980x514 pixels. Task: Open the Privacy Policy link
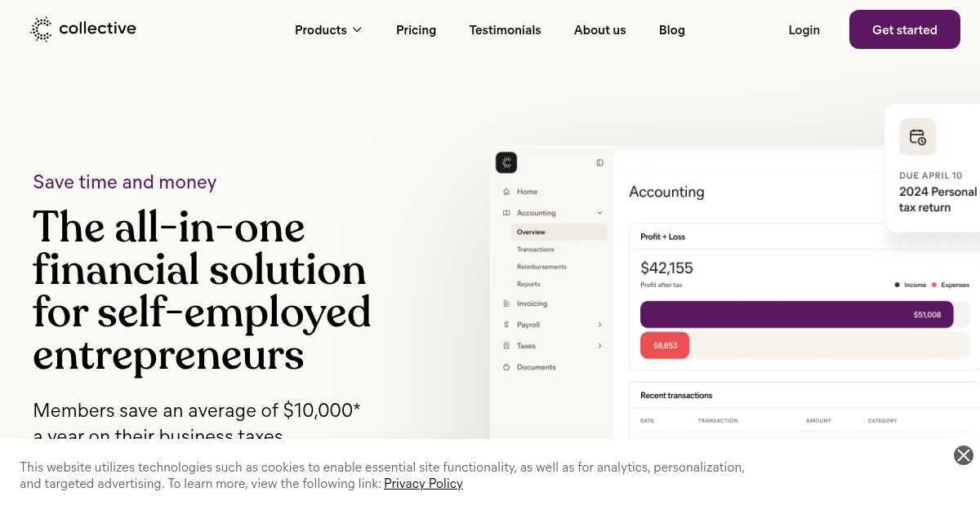pos(423,484)
